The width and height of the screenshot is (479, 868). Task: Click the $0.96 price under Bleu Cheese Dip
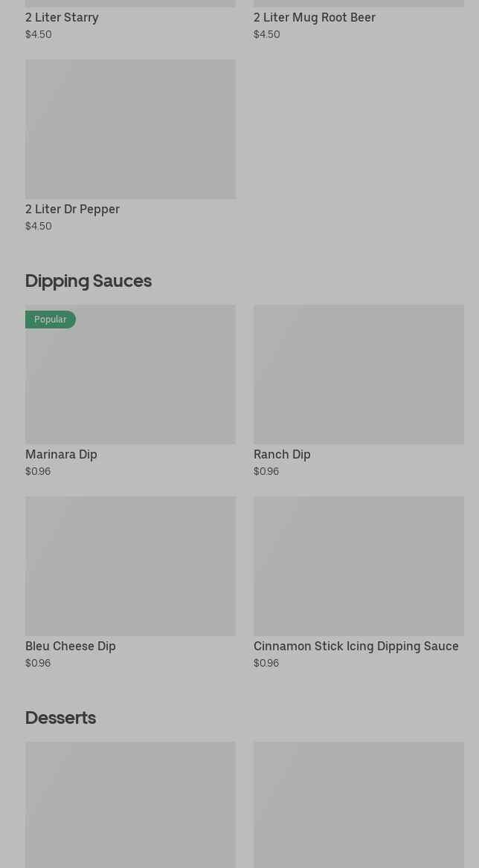[x=38, y=663]
